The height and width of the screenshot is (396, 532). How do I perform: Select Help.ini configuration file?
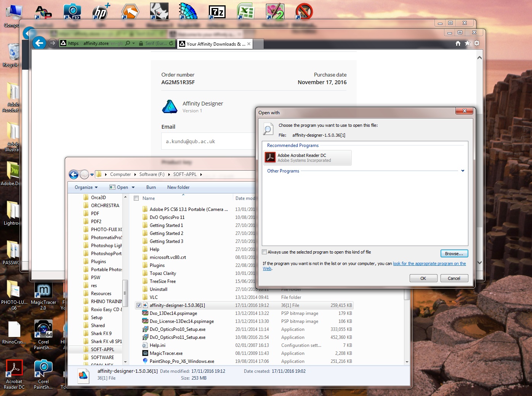157,345
